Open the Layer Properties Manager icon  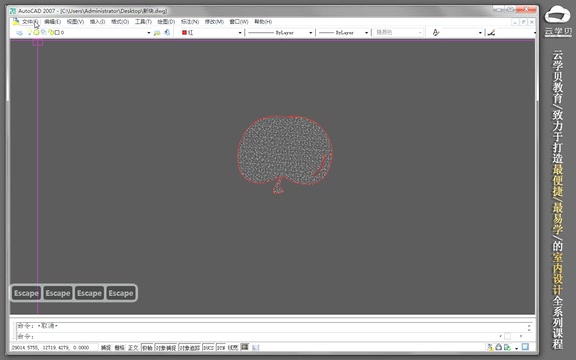pyautogui.click(x=19, y=33)
